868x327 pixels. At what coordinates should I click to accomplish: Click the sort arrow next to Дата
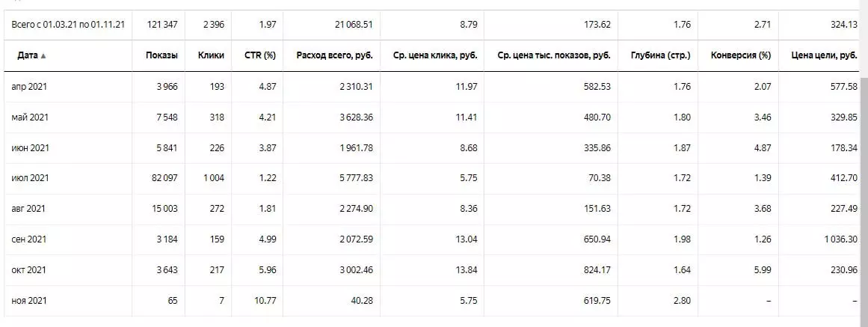point(43,56)
